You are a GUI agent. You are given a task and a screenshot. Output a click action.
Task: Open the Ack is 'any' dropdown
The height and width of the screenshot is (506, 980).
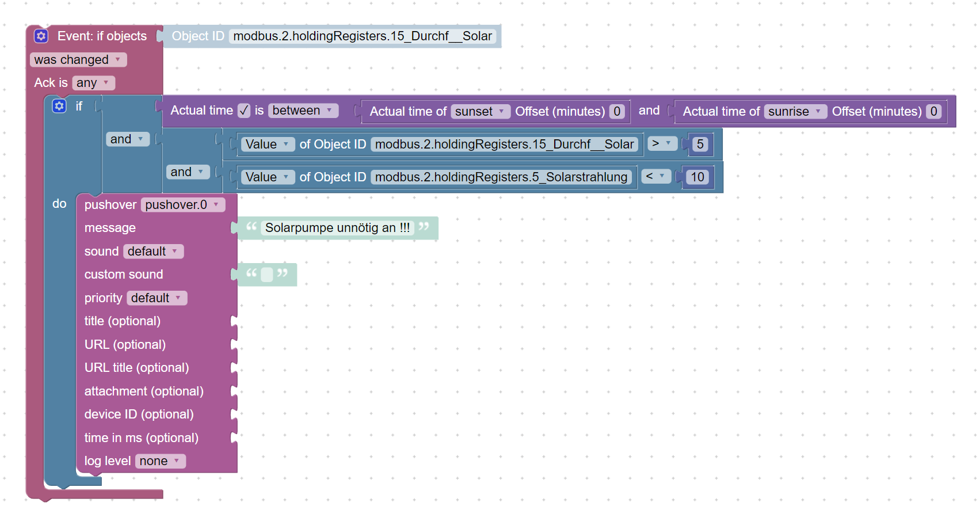(94, 83)
